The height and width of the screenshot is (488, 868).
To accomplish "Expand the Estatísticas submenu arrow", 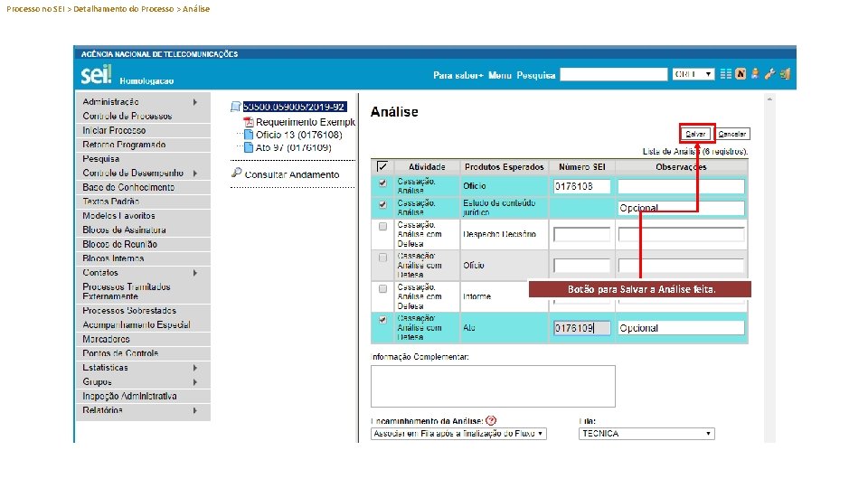I will click(x=195, y=368).
